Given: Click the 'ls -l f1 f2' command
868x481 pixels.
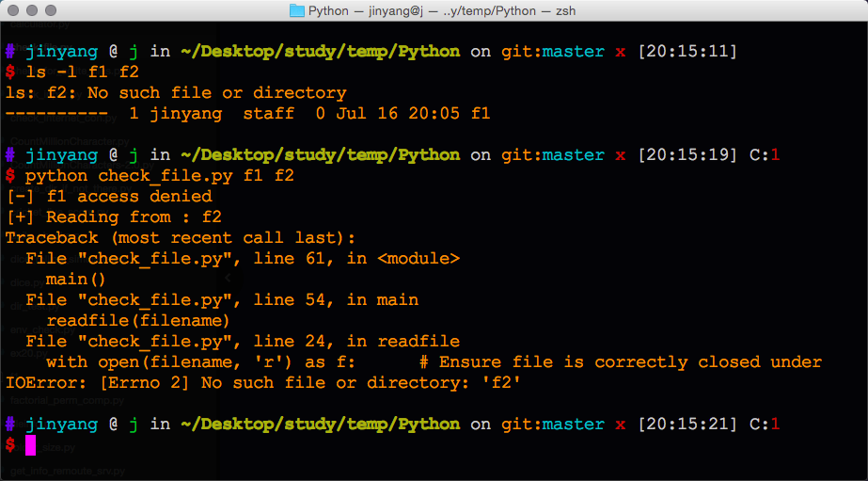Looking at the screenshot, I should click(x=82, y=72).
